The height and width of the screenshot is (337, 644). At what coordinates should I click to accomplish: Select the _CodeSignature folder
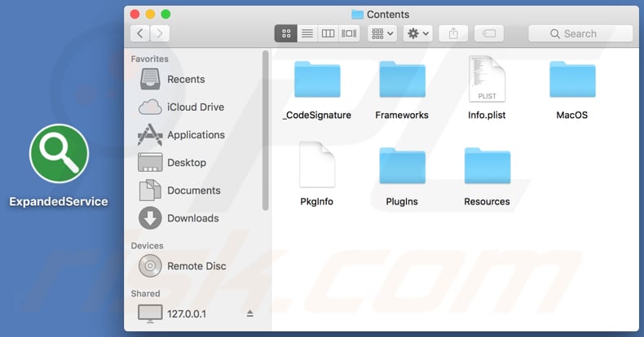coord(317,80)
